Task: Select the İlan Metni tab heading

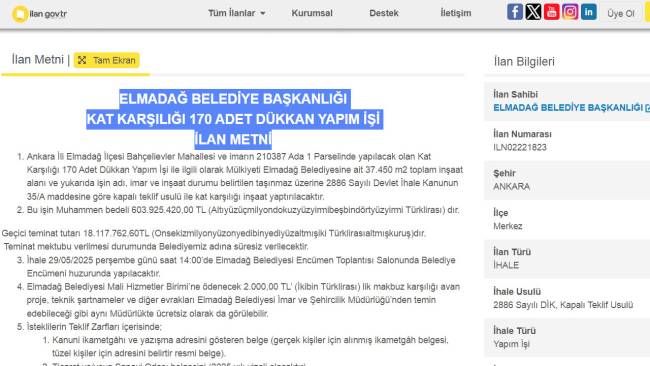Action: pyautogui.click(x=37, y=60)
